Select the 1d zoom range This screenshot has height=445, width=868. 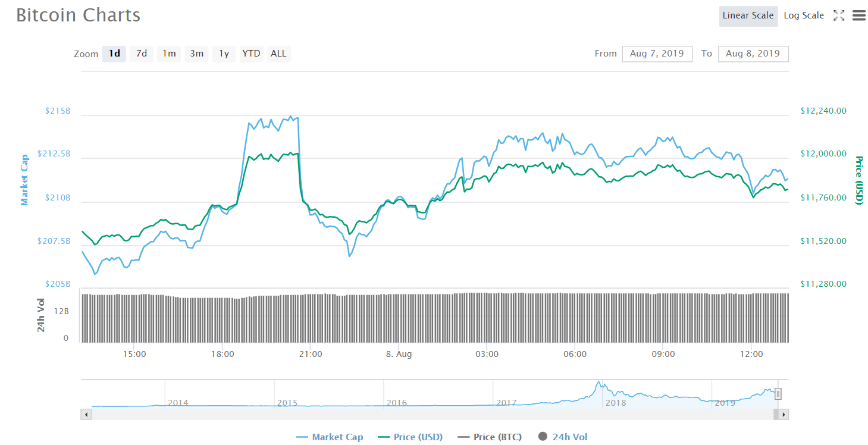pyautogui.click(x=114, y=54)
